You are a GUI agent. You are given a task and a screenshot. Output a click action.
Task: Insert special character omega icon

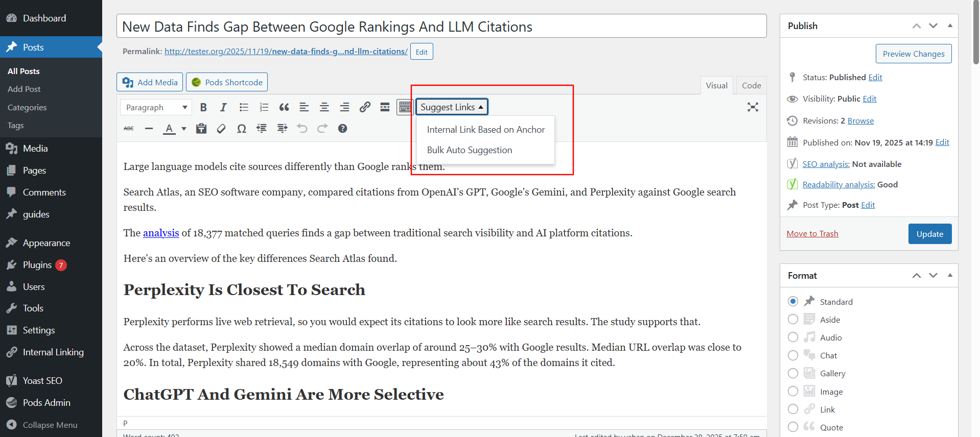(x=242, y=129)
